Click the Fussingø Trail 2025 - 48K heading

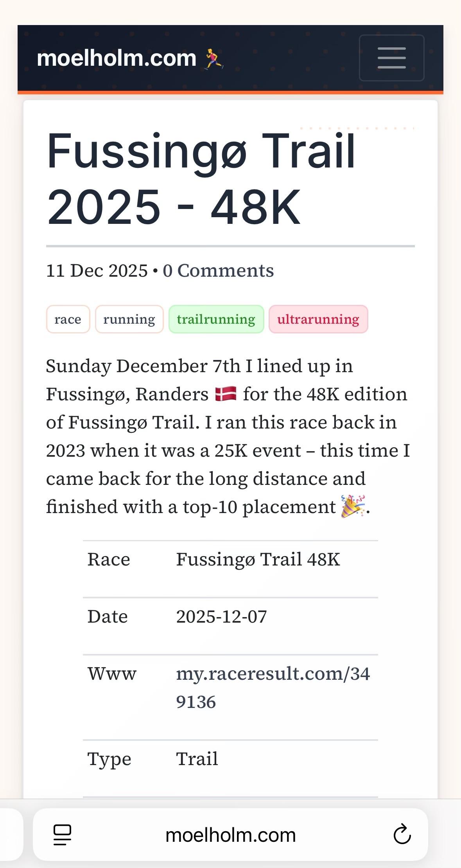pyautogui.click(x=201, y=179)
